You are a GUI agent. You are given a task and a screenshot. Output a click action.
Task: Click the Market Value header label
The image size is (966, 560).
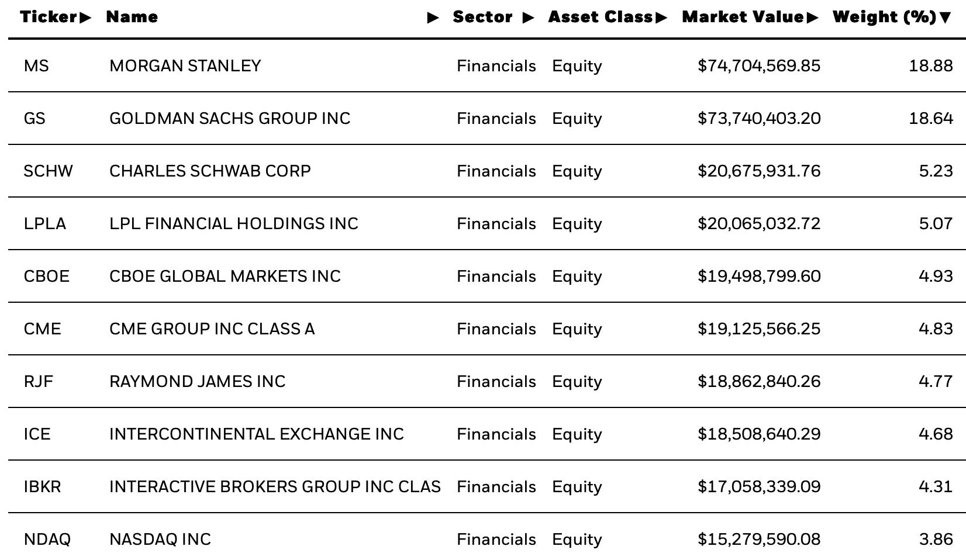pos(743,17)
